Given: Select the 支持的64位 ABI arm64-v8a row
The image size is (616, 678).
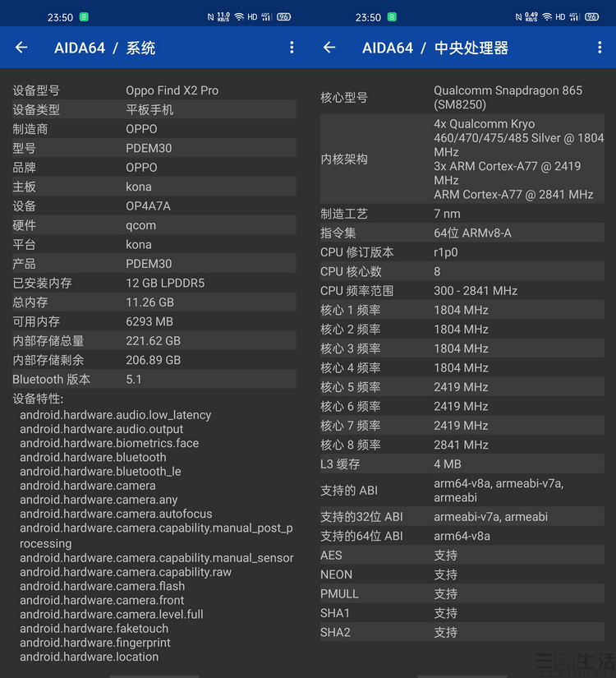Looking at the screenshot, I should [x=462, y=536].
